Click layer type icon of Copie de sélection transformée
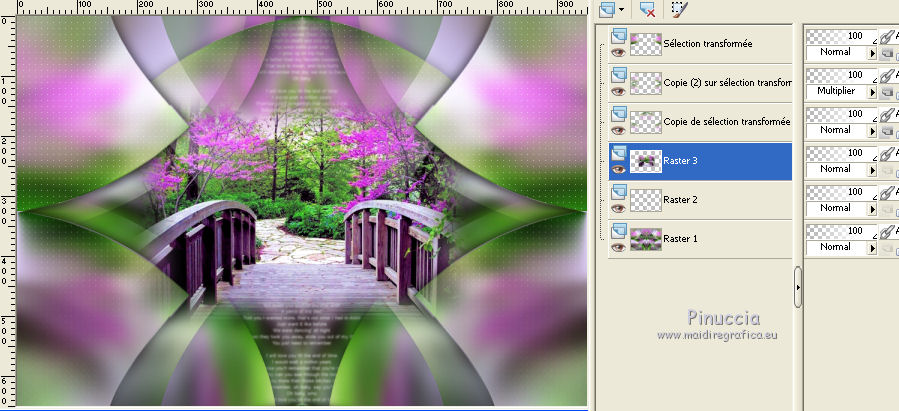This screenshot has width=899, height=411. (x=619, y=115)
